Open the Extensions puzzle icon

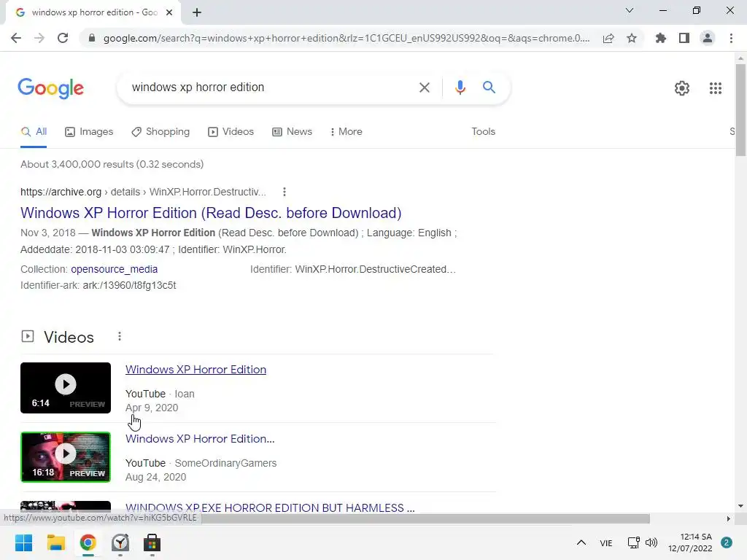coord(661,38)
